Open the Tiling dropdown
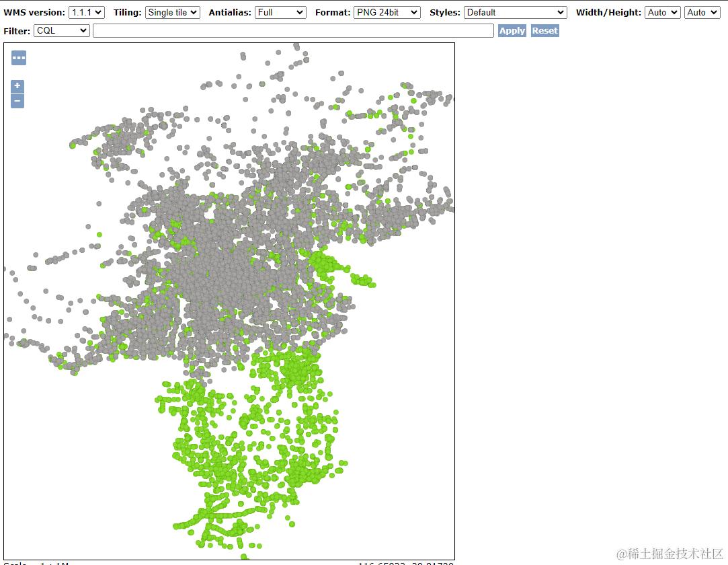728x565 pixels. (x=172, y=13)
